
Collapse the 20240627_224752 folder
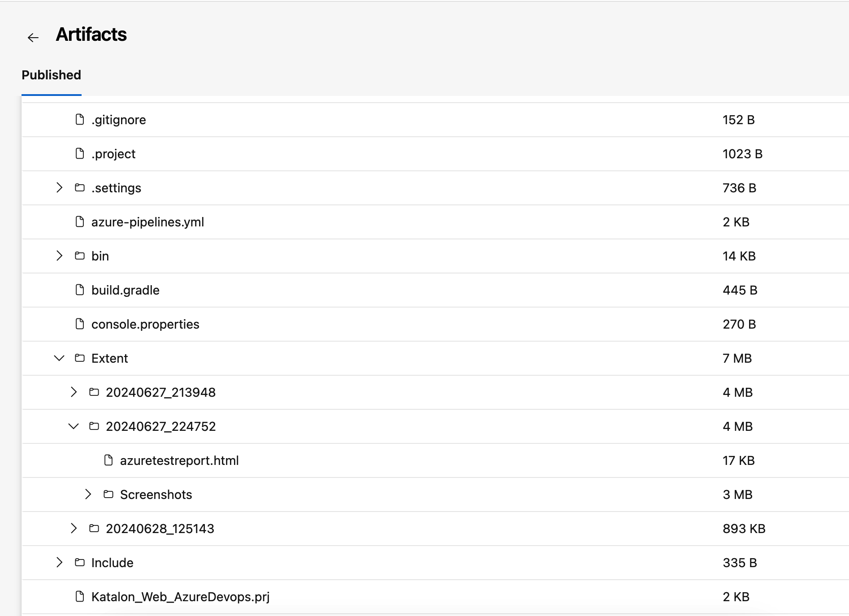coord(74,426)
